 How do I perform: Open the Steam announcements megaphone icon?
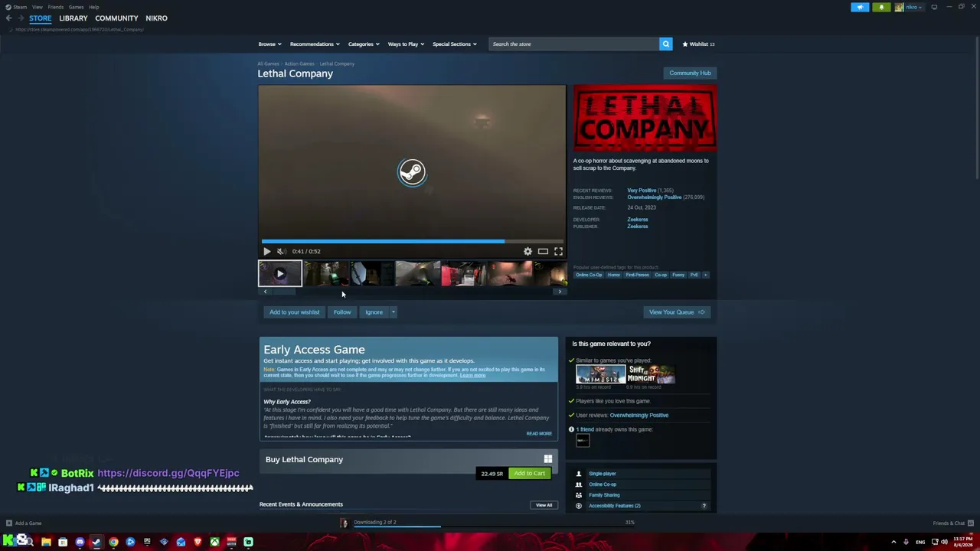(860, 7)
